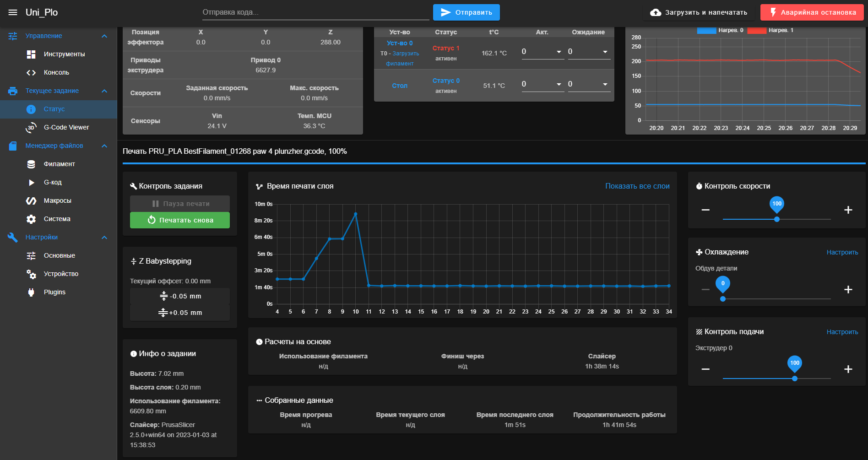Click Статус 0 bed state label
Viewport: 868px width, 460px height.
pos(446,81)
